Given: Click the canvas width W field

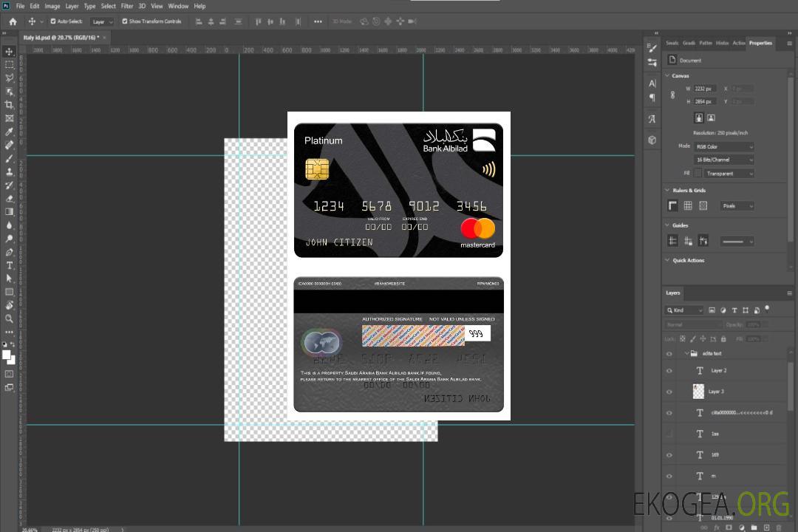Looking at the screenshot, I should [x=705, y=89].
